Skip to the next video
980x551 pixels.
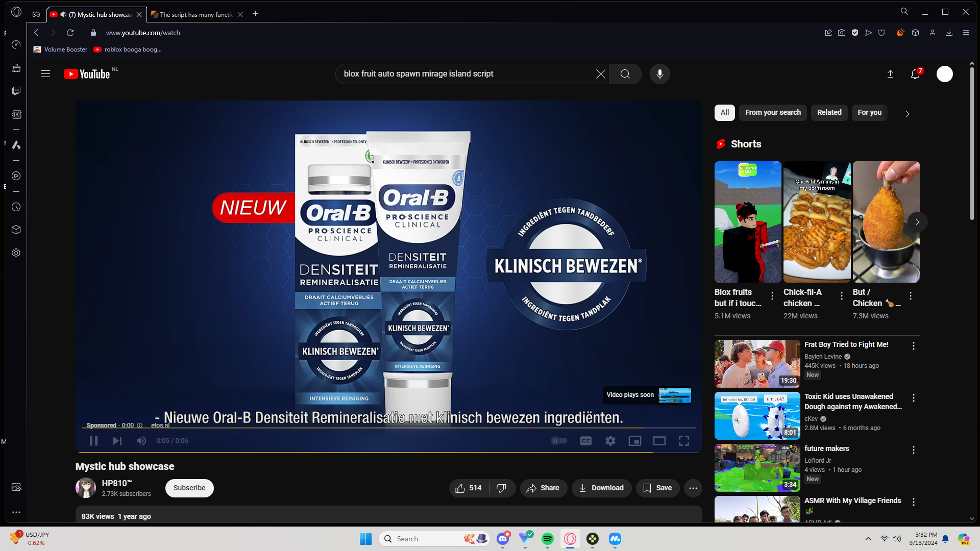117,441
